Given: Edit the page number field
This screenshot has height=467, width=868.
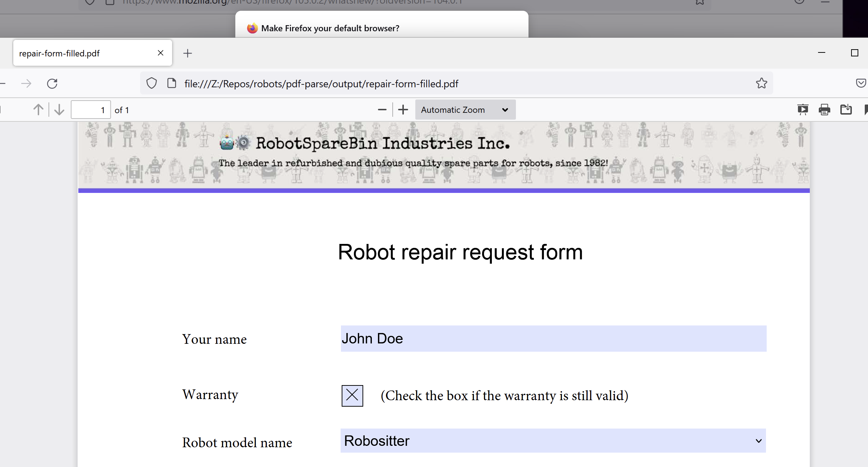Looking at the screenshot, I should tap(91, 110).
